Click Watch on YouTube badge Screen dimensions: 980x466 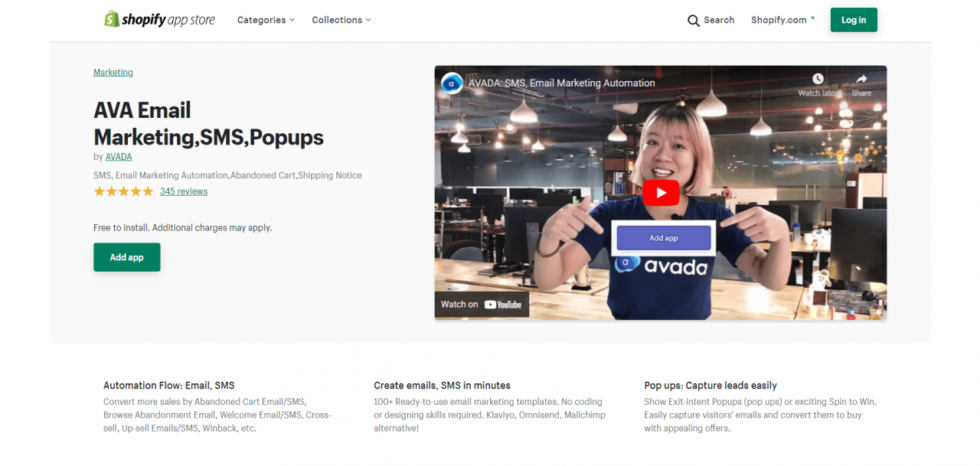[482, 305]
